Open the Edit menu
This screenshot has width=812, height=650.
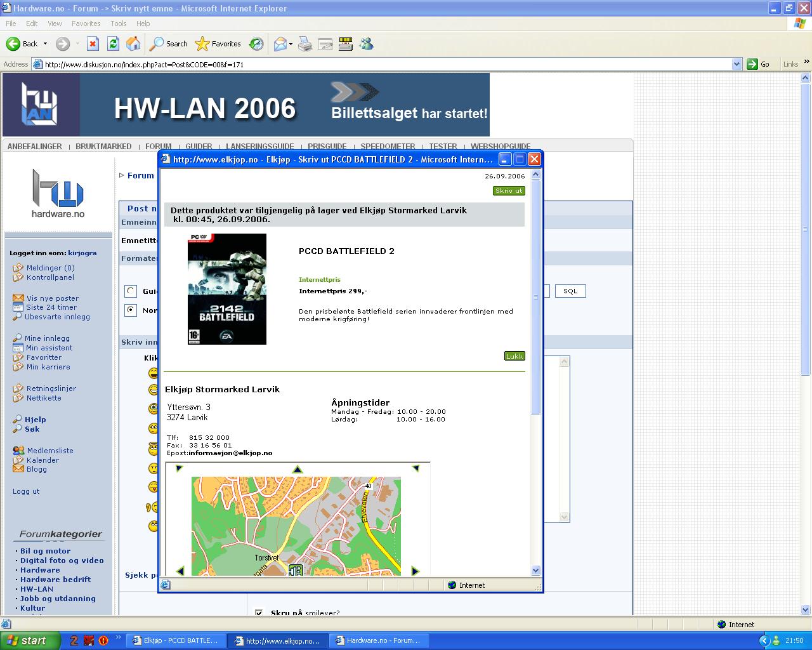(32, 23)
